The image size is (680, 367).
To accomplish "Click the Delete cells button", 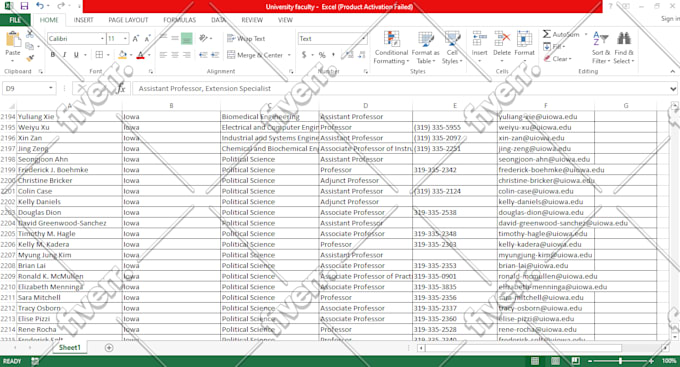I will pyautogui.click(x=502, y=46).
